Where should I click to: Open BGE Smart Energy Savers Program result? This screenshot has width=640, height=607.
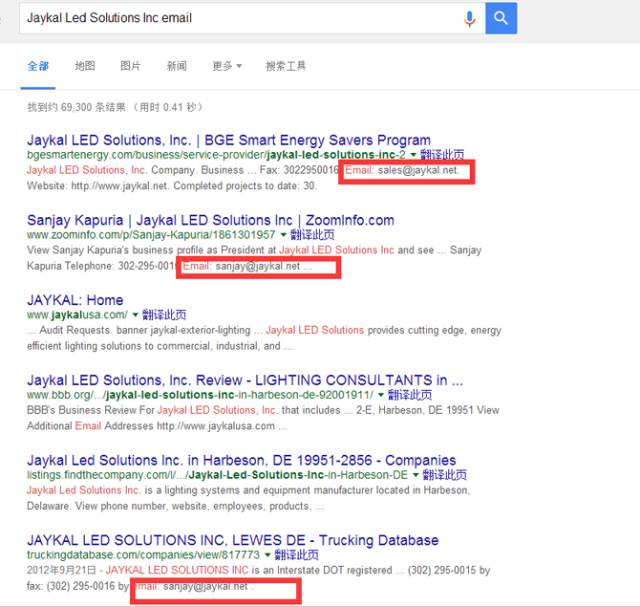click(229, 140)
